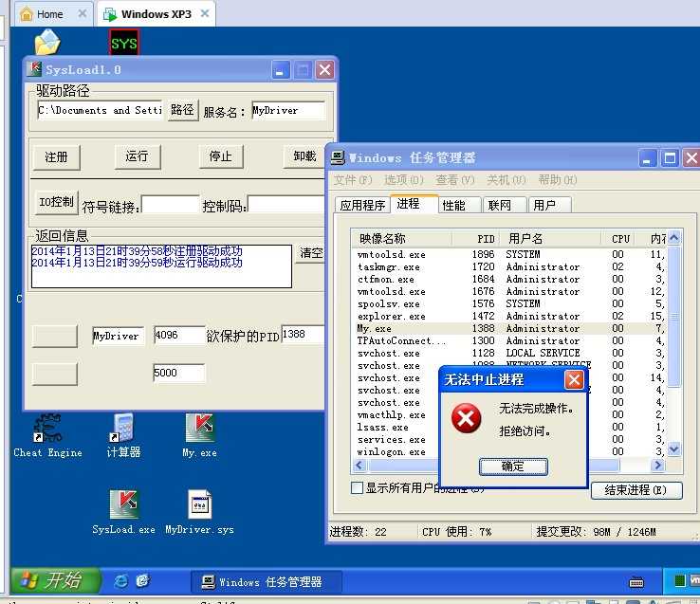This screenshot has width=700, height=604.
Task: Minimize the SysLoad1.0 window
Action: 281,70
